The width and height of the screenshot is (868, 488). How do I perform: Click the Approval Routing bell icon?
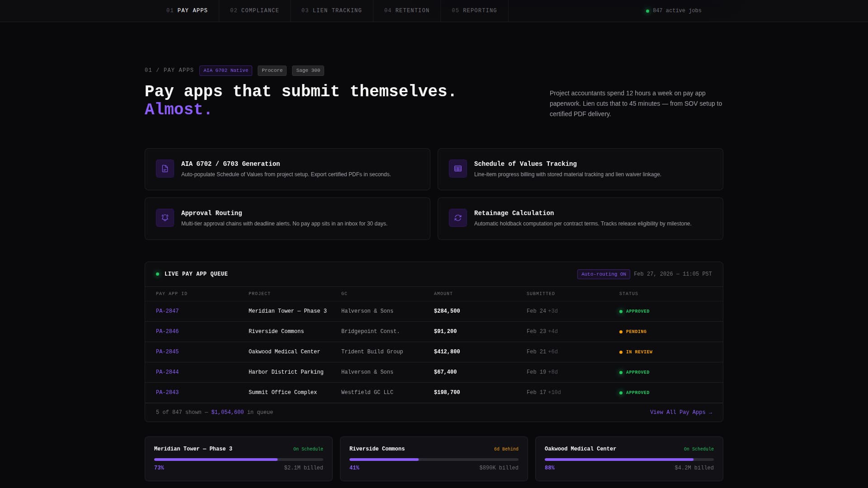pos(165,218)
